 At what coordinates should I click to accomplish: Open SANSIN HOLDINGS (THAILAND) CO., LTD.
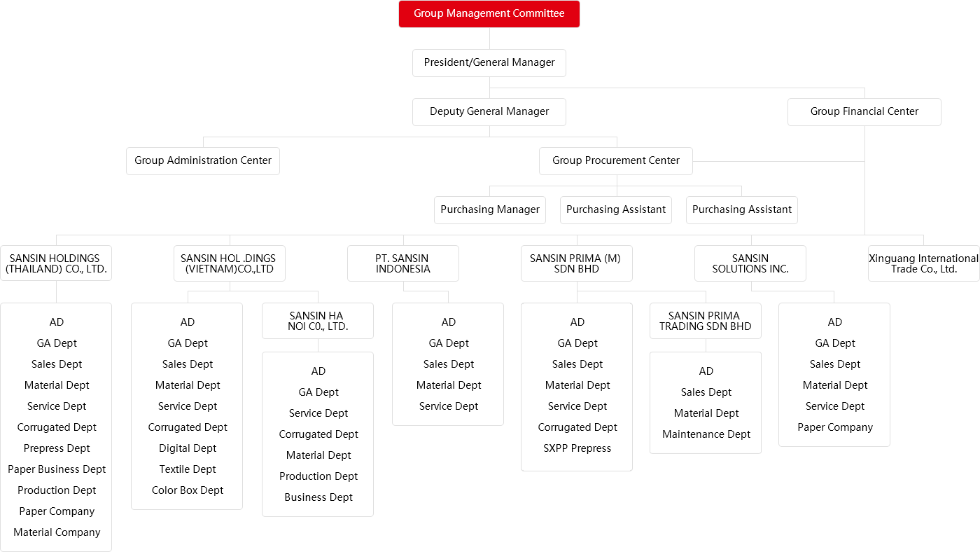pos(56,263)
